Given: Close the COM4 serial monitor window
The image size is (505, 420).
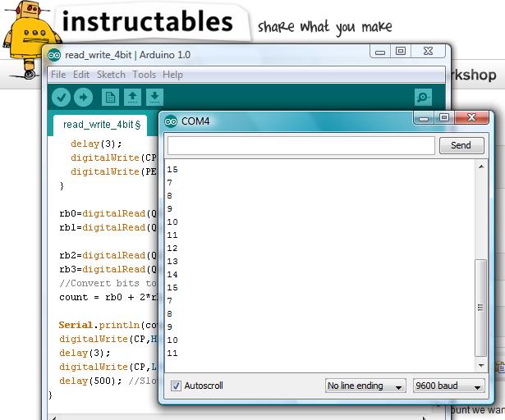Looking at the screenshot, I should click(x=472, y=118).
